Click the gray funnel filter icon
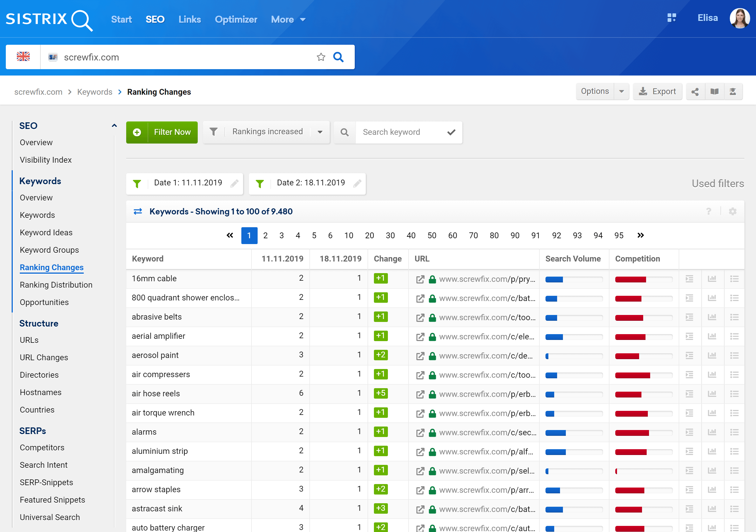Screen dimensions: 756x532 point(213,132)
